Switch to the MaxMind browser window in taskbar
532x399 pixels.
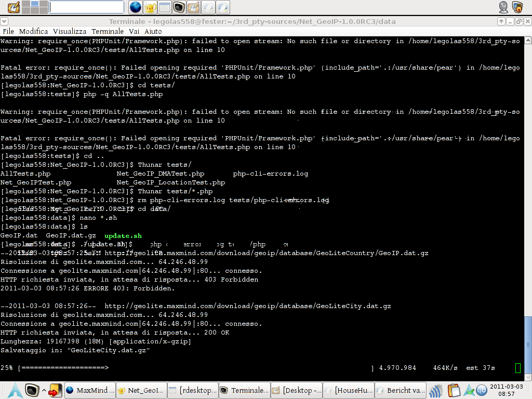pyautogui.click(x=89, y=390)
